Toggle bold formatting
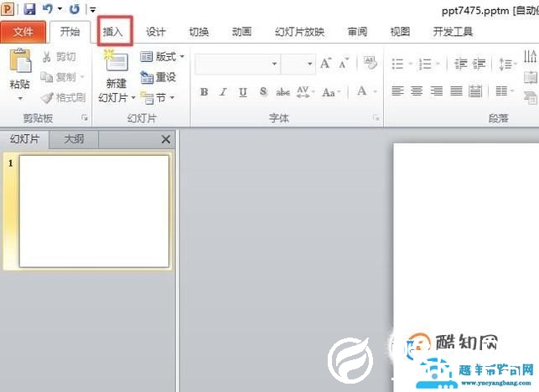The width and height of the screenshot is (539, 392). (204, 92)
